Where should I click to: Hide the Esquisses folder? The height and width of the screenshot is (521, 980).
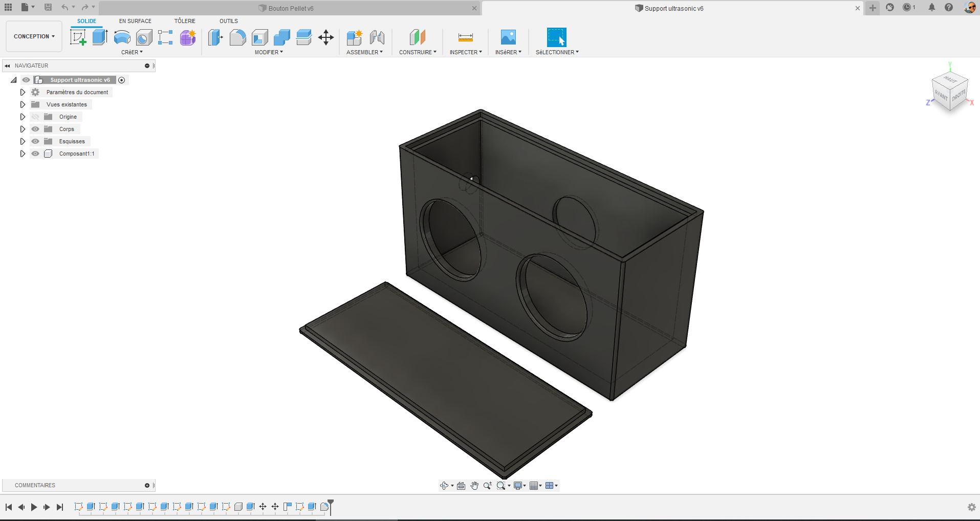35,141
